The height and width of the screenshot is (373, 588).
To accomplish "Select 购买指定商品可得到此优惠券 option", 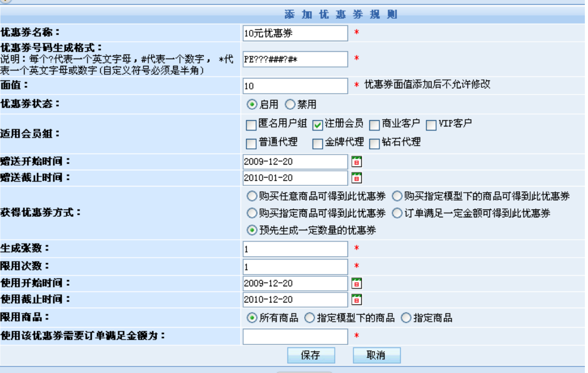I will [251, 213].
